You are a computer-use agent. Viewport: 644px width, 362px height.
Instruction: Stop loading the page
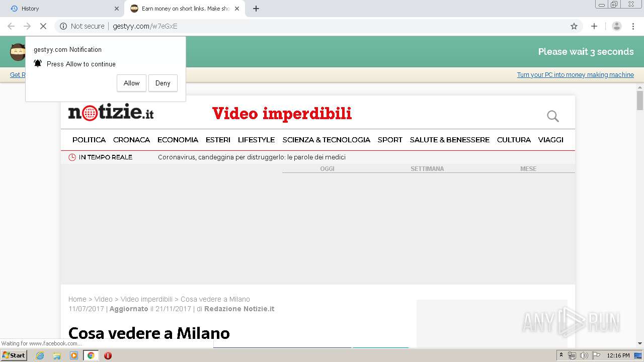tap(43, 26)
